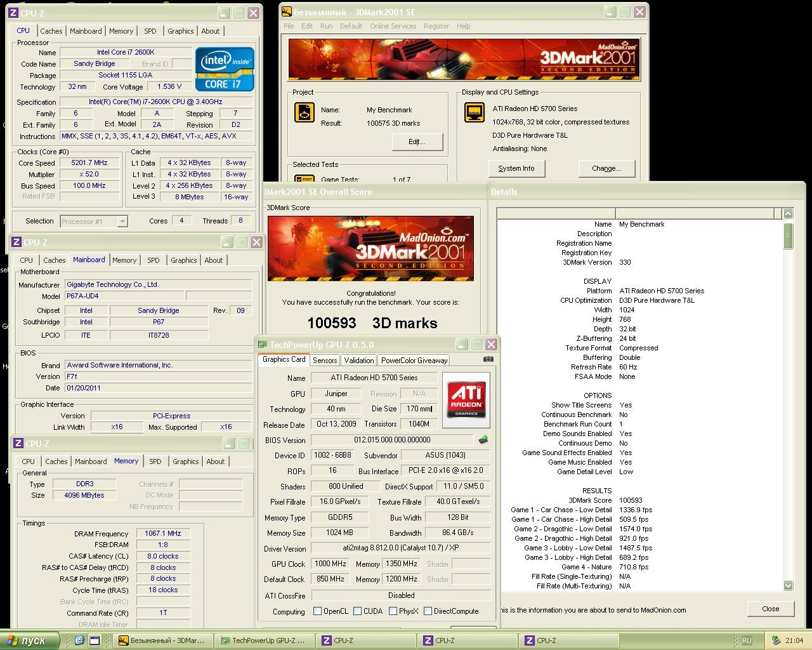Switch to CPU tab in Mainboard CPU-Z window
This screenshot has width=812, height=650.
point(27,260)
